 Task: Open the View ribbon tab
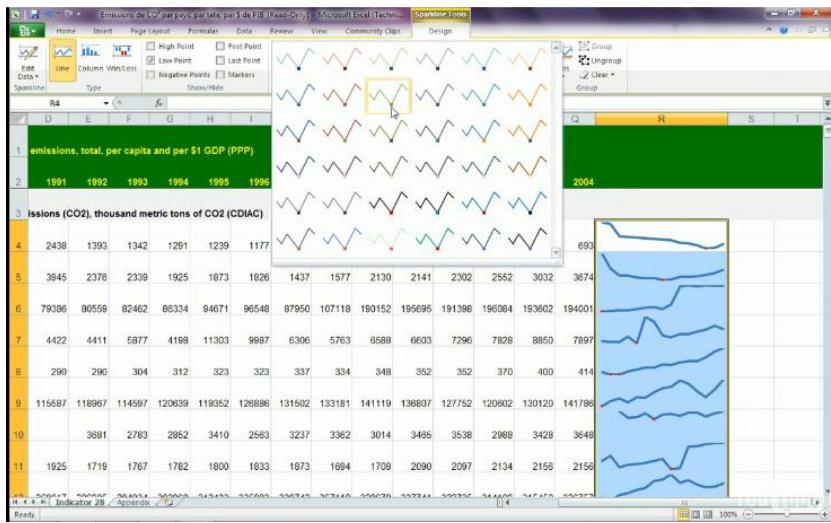coord(319,31)
